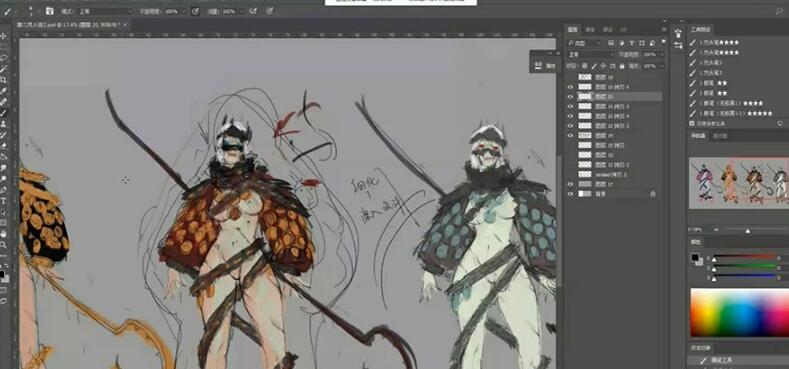Click the lock all icon in Layers panel
This screenshot has height=369, width=789.
pos(622,66)
